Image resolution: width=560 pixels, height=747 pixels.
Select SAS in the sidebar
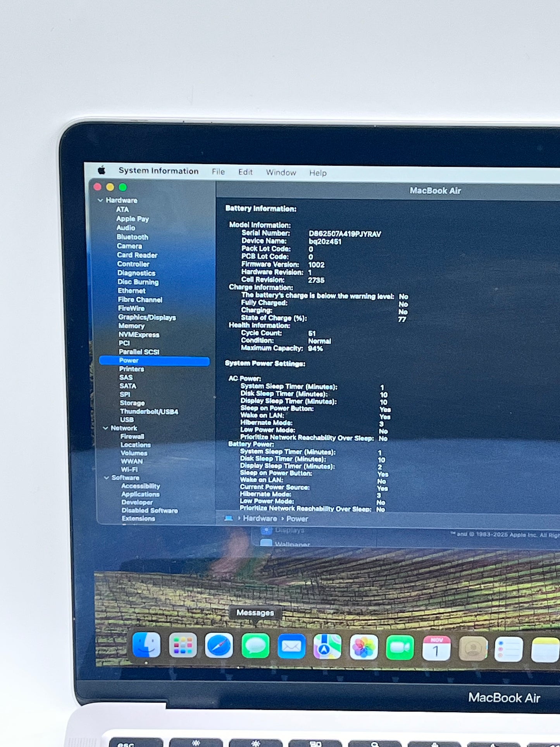click(126, 377)
